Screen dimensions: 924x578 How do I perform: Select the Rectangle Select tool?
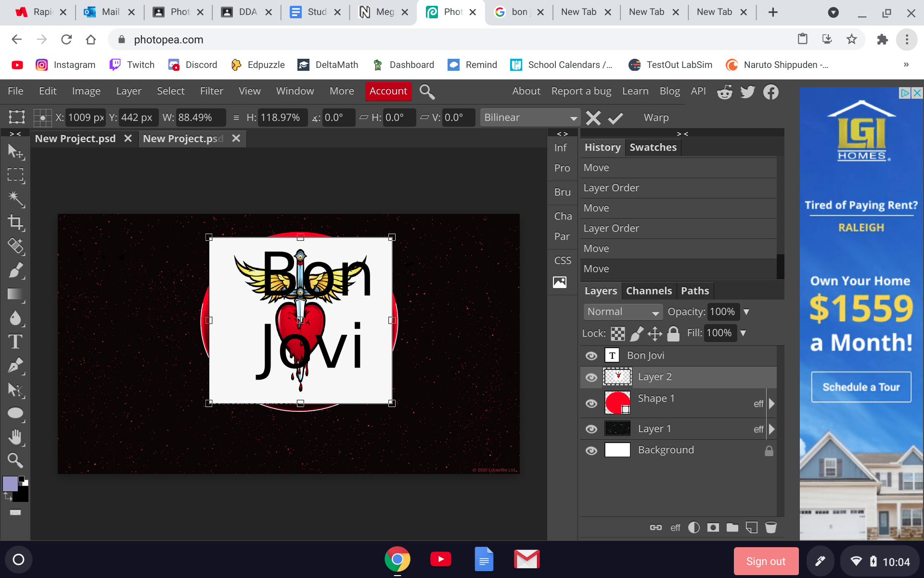(15, 175)
